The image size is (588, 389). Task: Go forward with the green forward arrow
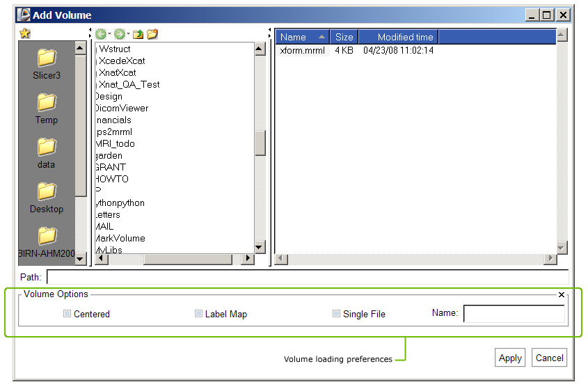120,34
